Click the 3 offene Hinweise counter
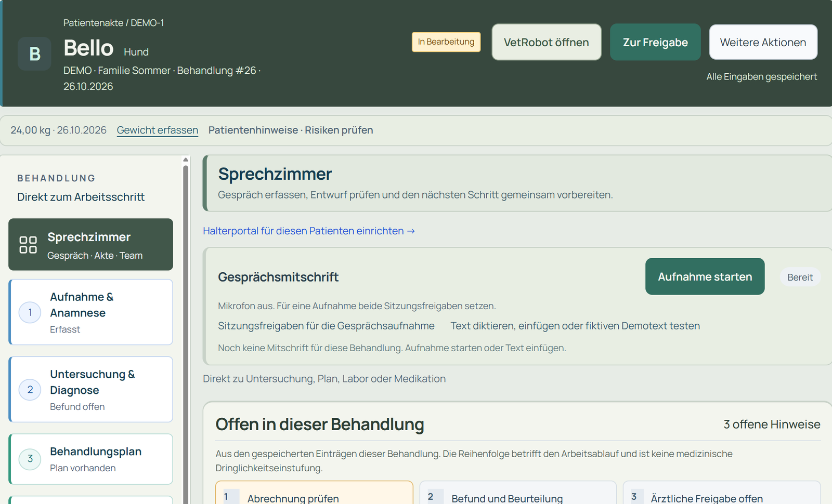The height and width of the screenshot is (504, 832). (x=772, y=425)
